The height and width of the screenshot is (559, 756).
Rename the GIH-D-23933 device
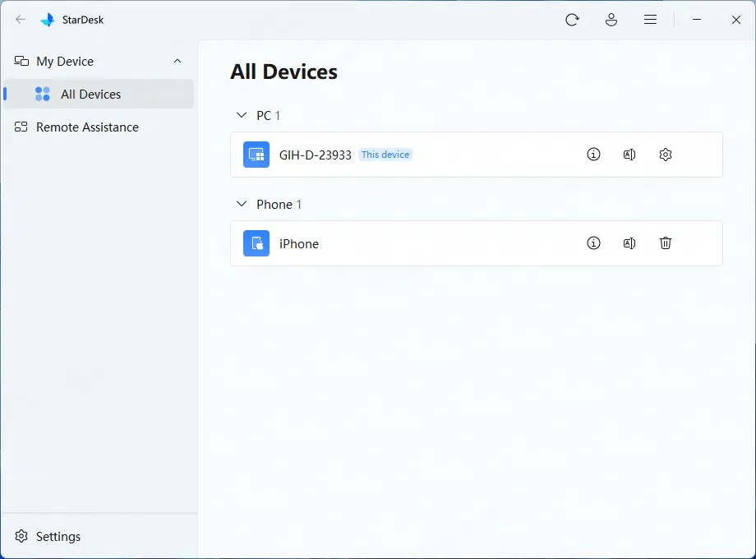[629, 155]
